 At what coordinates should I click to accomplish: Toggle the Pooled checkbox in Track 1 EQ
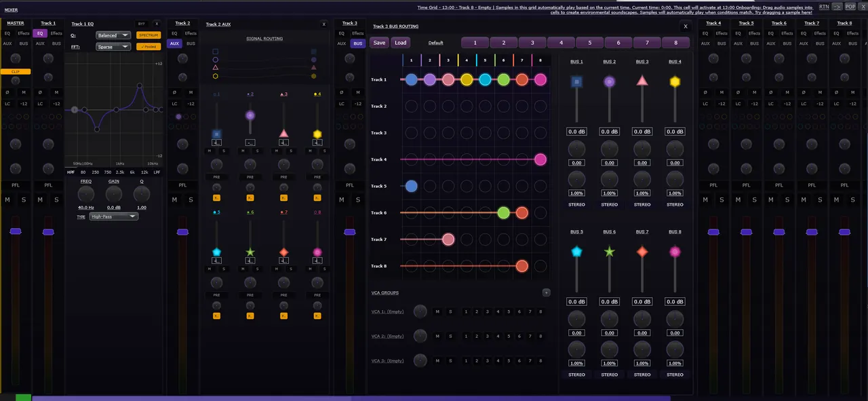tap(149, 47)
